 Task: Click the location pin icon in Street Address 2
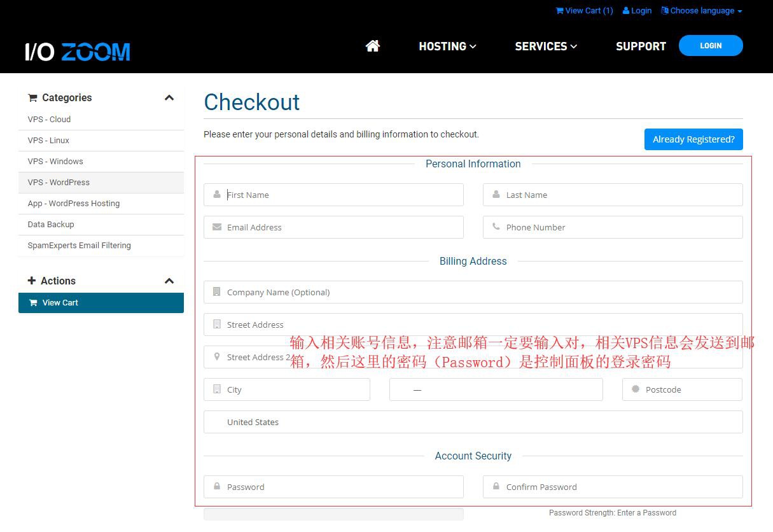(x=216, y=357)
